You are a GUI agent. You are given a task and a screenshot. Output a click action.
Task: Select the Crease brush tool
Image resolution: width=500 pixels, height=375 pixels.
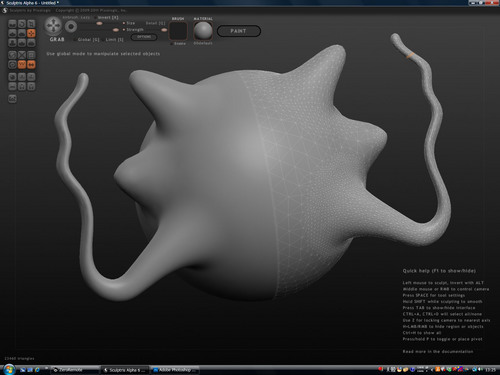click(12, 24)
